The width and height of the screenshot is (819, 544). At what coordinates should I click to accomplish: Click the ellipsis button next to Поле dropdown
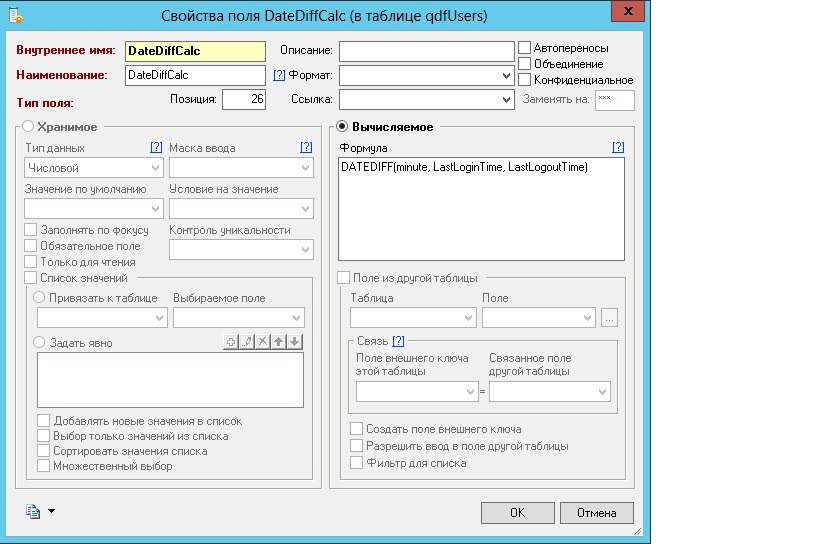coord(610,318)
